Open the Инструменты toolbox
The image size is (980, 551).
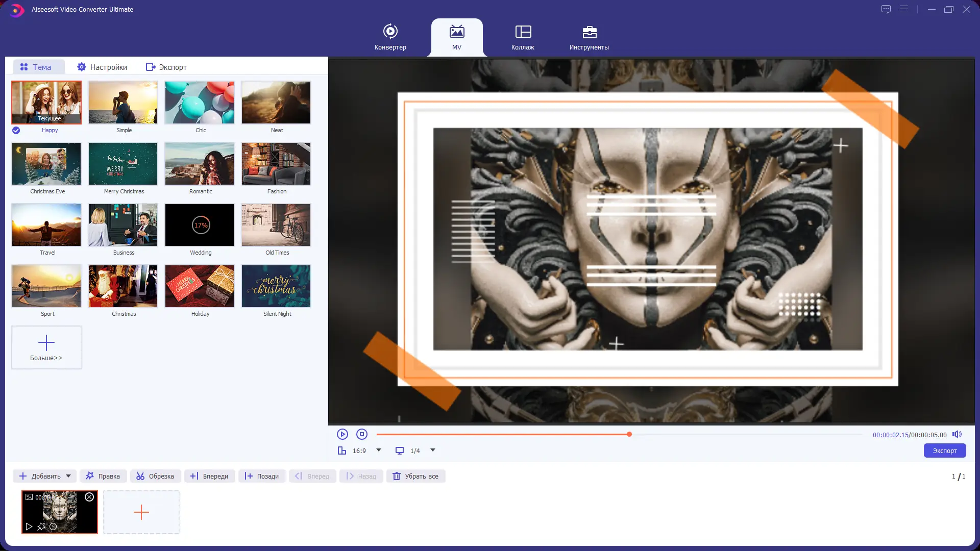pos(589,37)
